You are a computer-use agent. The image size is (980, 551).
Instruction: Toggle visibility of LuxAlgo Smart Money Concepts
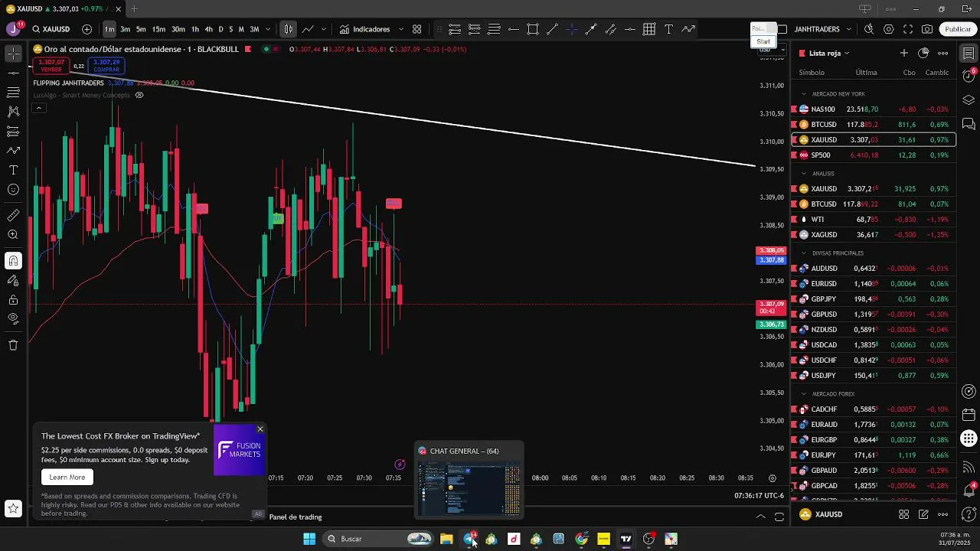139,95
